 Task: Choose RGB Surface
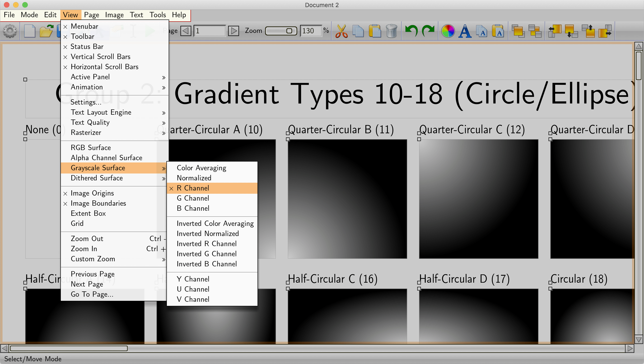tap(115, 148)
